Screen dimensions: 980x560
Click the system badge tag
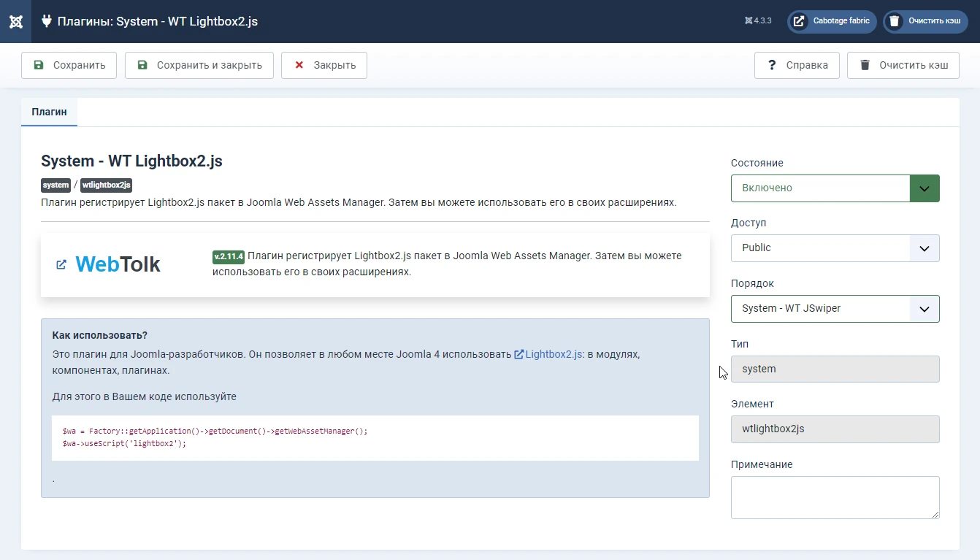point(55,185)
